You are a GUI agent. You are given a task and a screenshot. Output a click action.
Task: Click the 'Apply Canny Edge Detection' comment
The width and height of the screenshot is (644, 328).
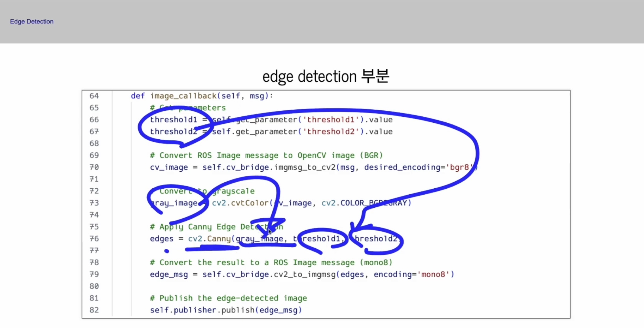(x=216, y=227)
